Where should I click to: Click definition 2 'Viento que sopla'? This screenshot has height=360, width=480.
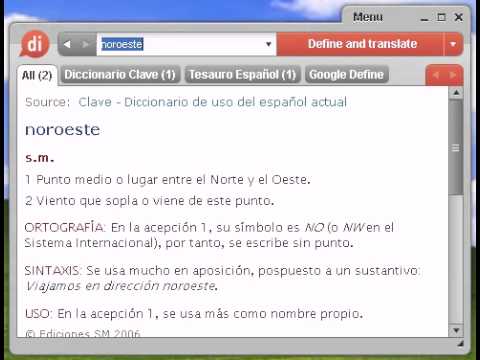pos(149,201)
